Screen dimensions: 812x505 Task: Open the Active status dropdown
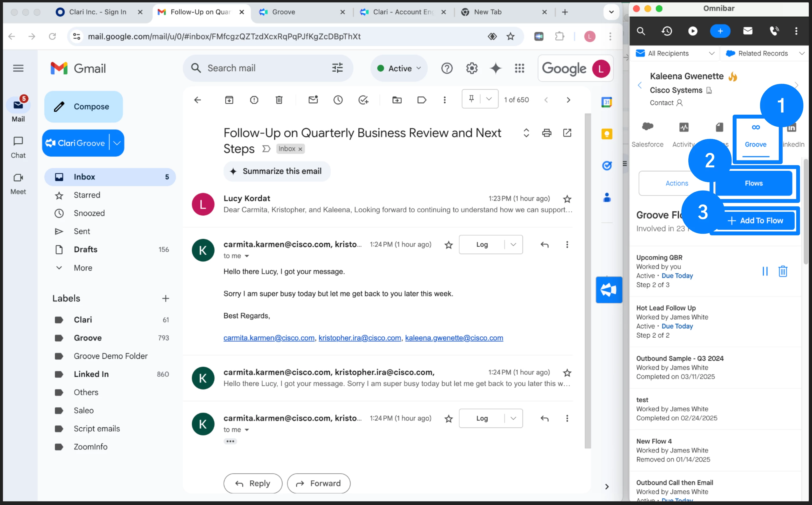[399, 68]
